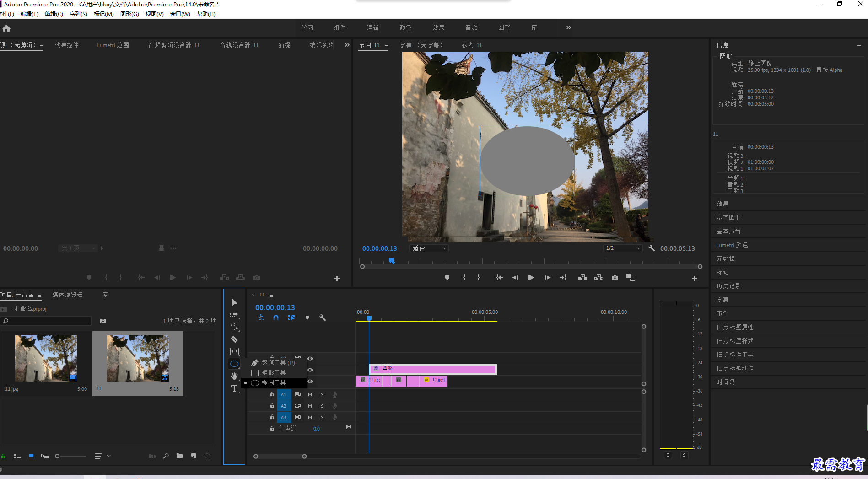
Task: Open program monitor panel menu
Action: 387,45
